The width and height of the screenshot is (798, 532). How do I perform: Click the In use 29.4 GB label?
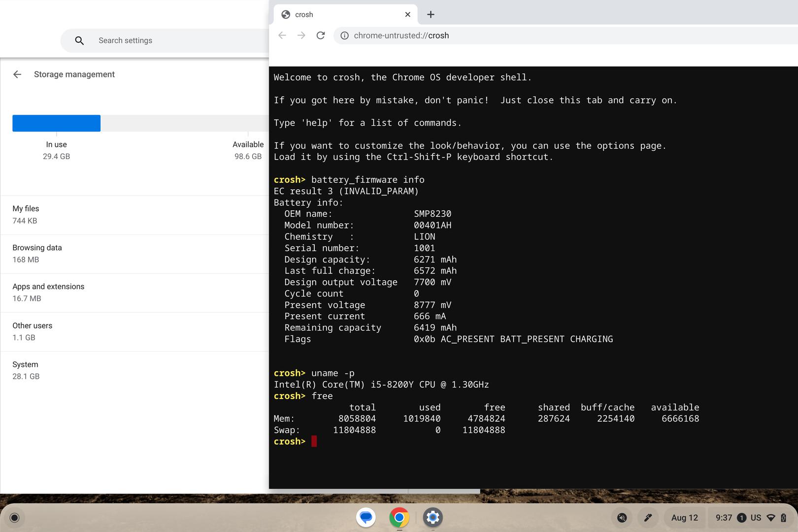coord(56,150)
